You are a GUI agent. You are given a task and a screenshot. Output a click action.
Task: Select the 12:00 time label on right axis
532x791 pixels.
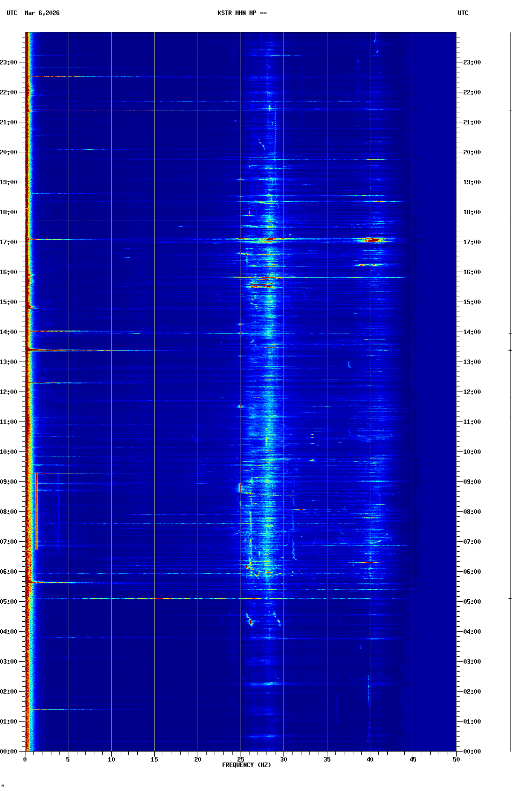(x=472, y=392)
